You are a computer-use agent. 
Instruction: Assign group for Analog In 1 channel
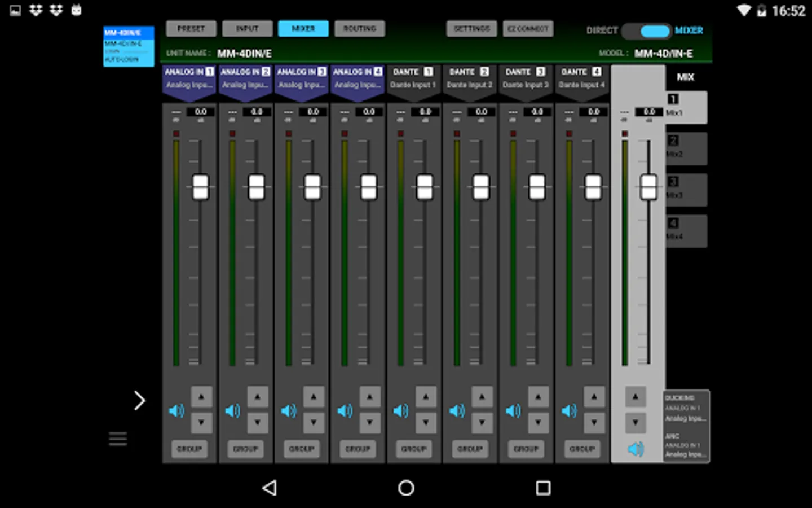(189, 449)
